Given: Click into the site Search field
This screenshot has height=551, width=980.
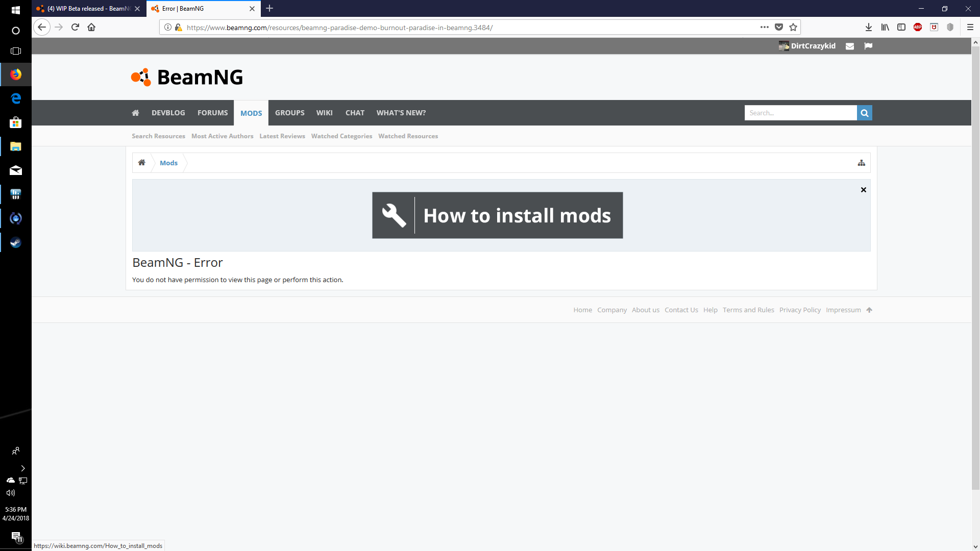Looking at the screenshot, I should [800, 113].
